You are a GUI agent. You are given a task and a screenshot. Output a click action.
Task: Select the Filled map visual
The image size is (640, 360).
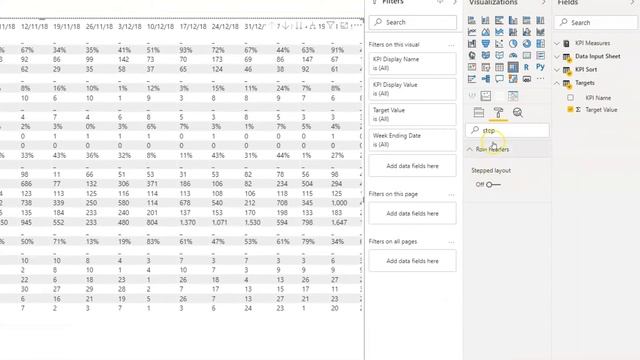click(x=485, y=55)
